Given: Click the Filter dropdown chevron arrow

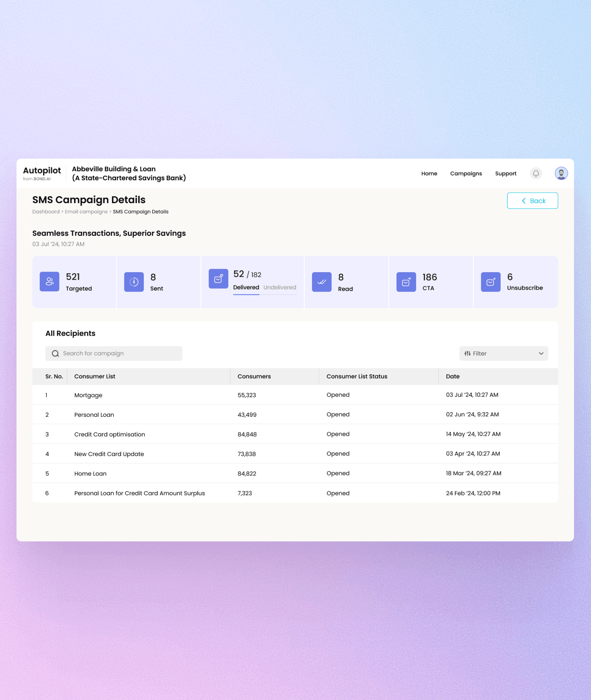Looking at the screenshot, I should click(541, 353).
